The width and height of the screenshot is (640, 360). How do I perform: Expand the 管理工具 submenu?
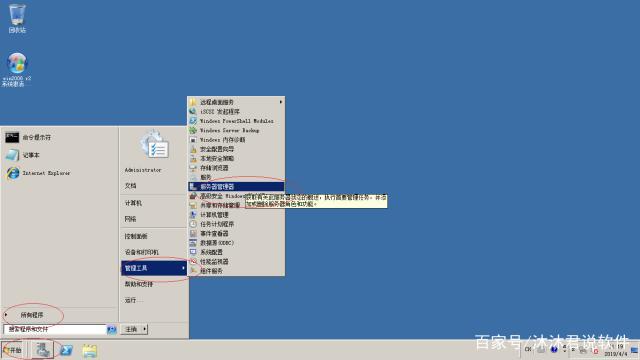154,268
